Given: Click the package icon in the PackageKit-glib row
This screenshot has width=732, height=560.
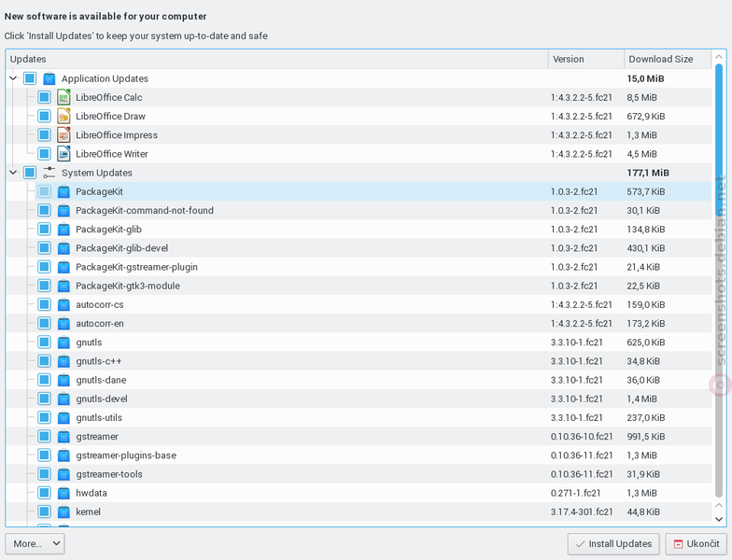Looking at the screenshot, I should [63, 230].
